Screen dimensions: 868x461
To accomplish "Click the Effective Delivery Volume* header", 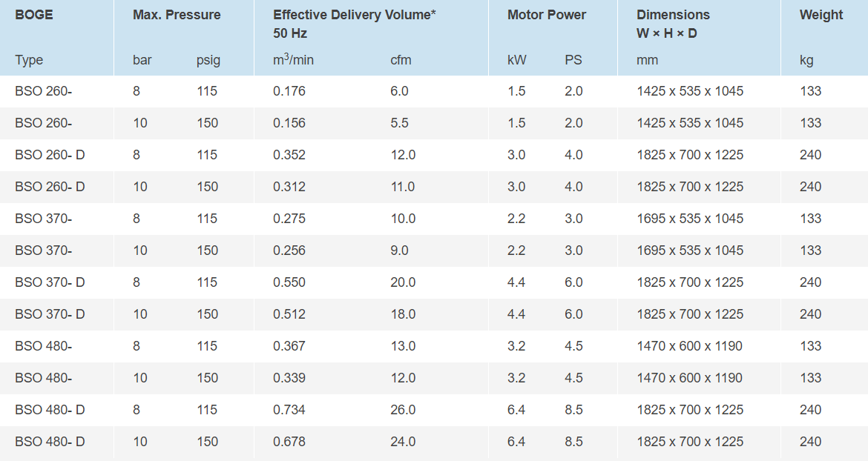I will click(x=355, y=15).
